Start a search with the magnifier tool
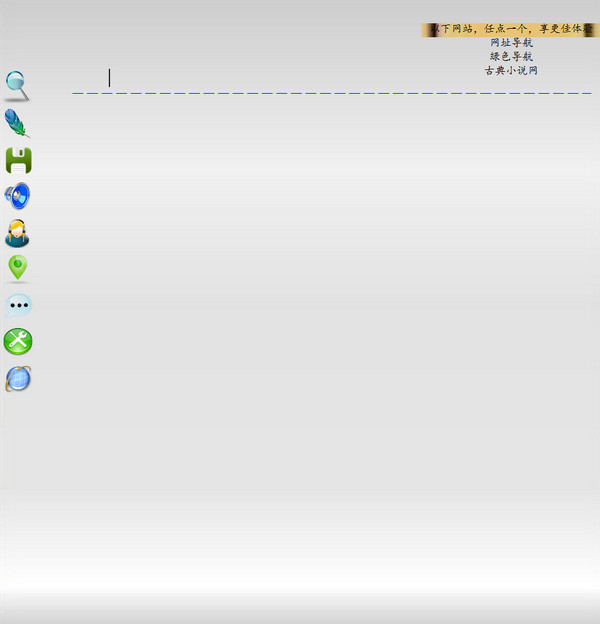This screenshot has width=600, height=624. 17,86
